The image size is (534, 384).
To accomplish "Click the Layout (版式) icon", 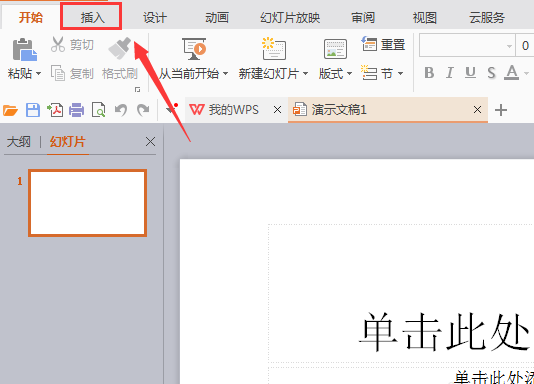I will point(335,49).
